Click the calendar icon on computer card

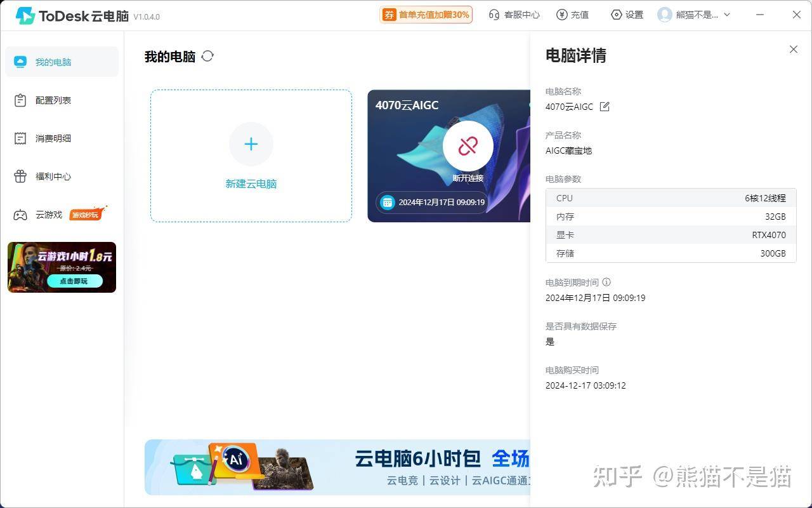point(387,203)
